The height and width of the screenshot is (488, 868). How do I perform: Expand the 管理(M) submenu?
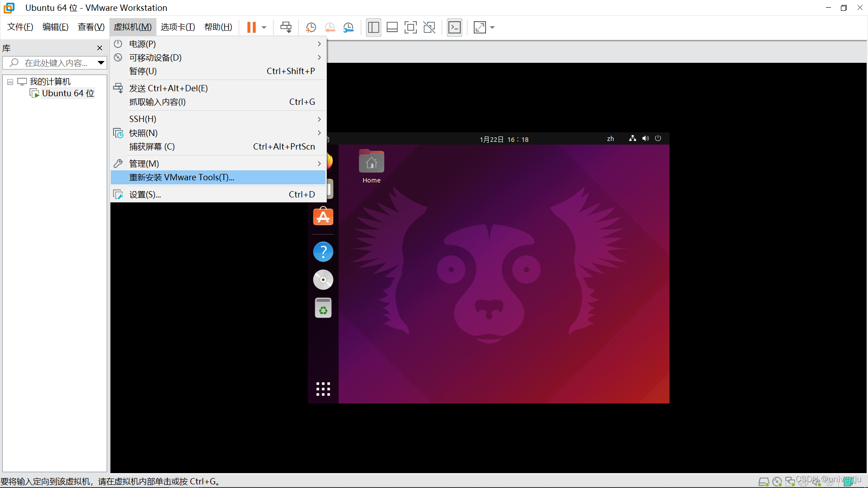coord(218,164)
